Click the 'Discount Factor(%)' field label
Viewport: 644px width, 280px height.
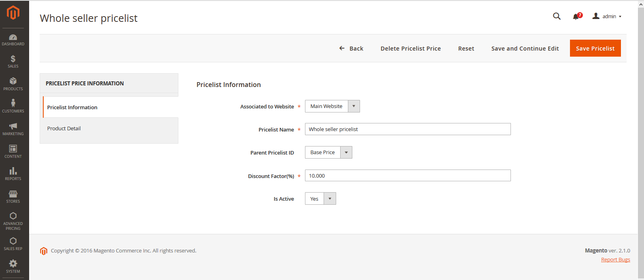[x=271, y=176]
